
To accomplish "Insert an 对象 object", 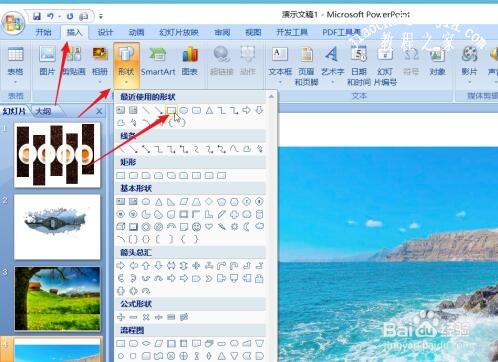I will 437,61.
